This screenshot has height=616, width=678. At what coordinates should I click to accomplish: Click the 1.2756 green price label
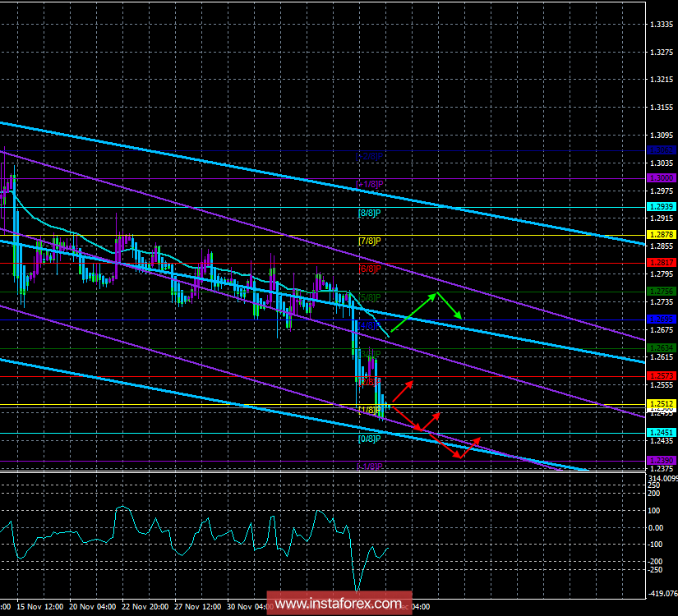tap(662, 292)
